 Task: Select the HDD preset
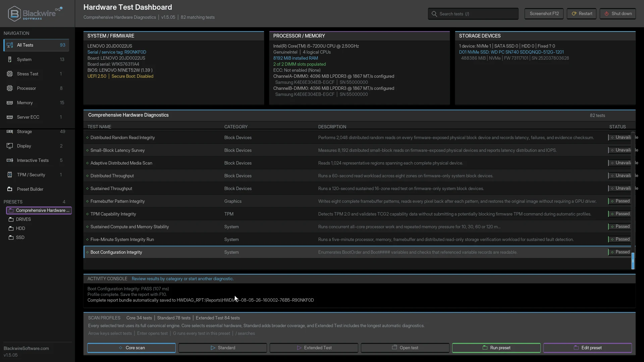39,229
